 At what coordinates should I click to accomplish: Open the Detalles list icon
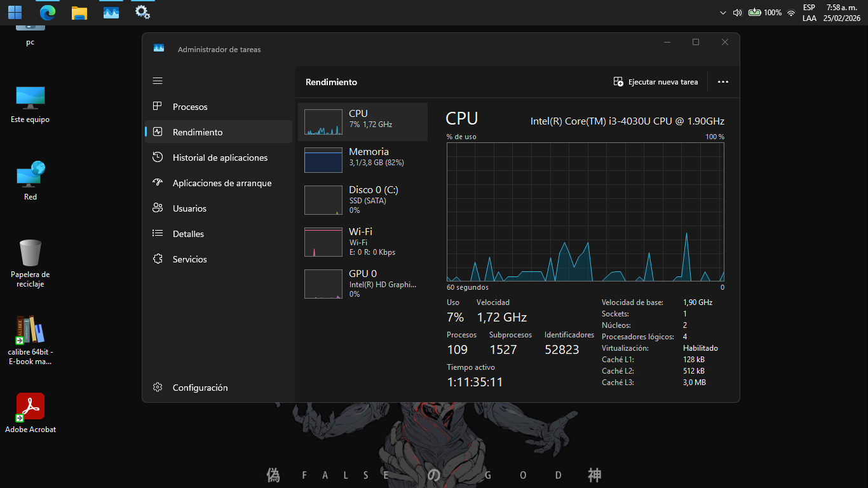pyautogui.click(x=158, y=234)
